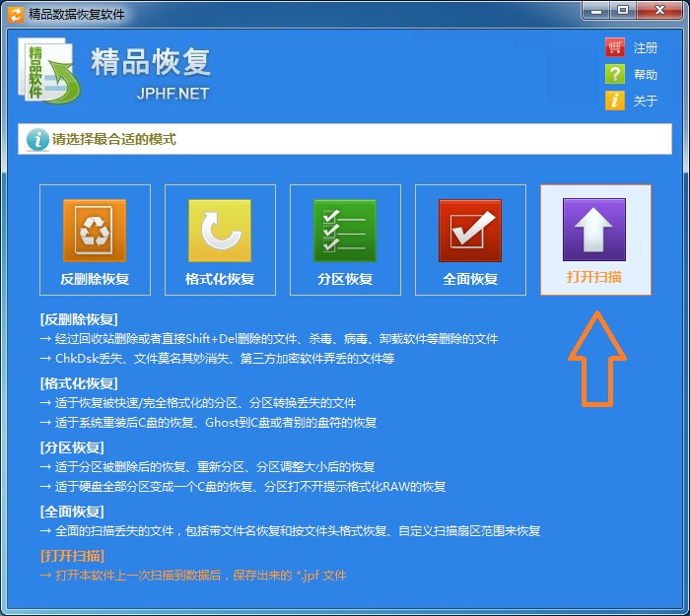Click the line mentioning Ghost到C盘
This screenshot has width=690, height=616.
pos(208,423)
